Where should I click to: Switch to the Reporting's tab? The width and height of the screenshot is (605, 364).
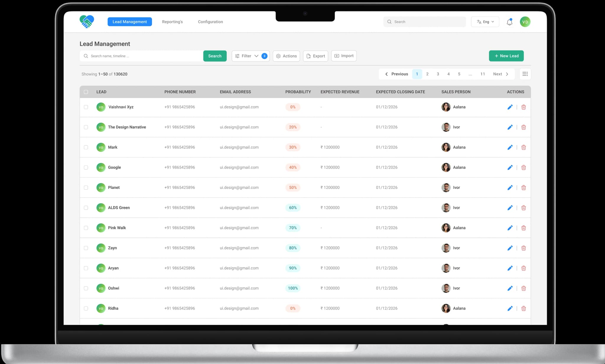172,22
